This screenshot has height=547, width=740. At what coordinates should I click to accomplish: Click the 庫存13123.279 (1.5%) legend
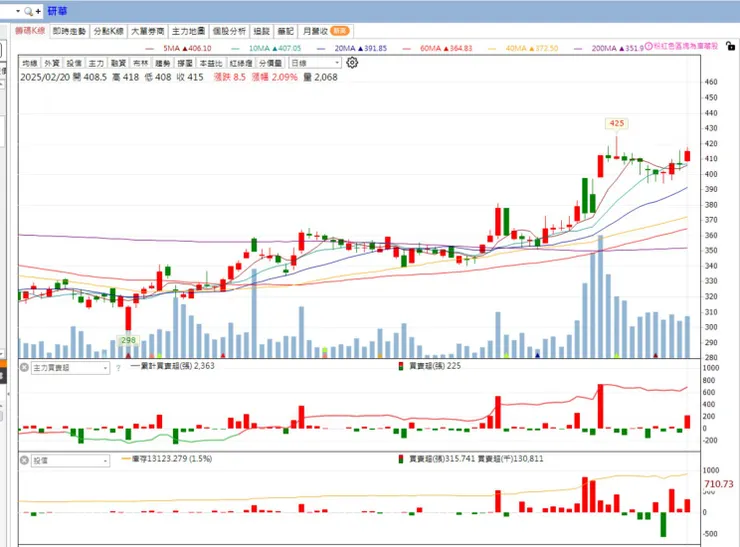[x=167, y=459]
